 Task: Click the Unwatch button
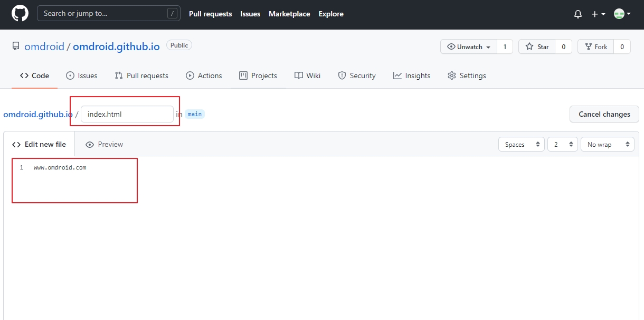[468, 47]
